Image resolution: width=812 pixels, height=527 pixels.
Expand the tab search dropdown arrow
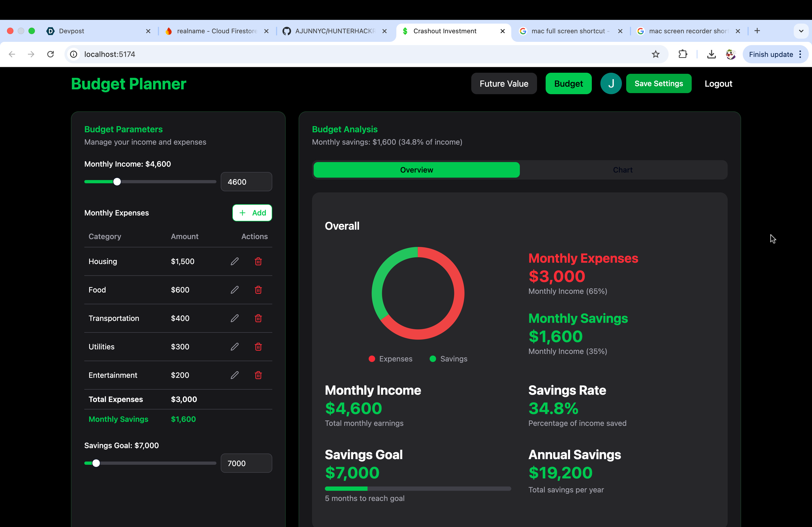coord(801,31)
